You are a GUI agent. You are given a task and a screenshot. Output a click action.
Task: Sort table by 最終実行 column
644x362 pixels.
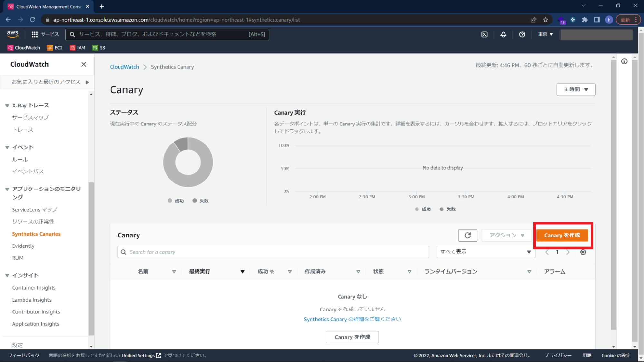(242, 272)
